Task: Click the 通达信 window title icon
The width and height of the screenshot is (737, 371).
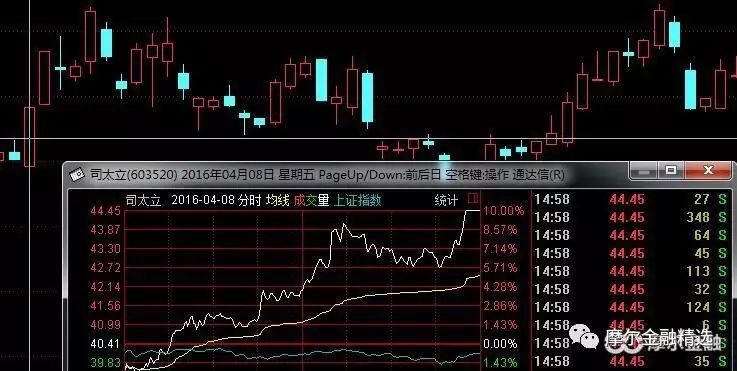Action: [x=77, y=175]
